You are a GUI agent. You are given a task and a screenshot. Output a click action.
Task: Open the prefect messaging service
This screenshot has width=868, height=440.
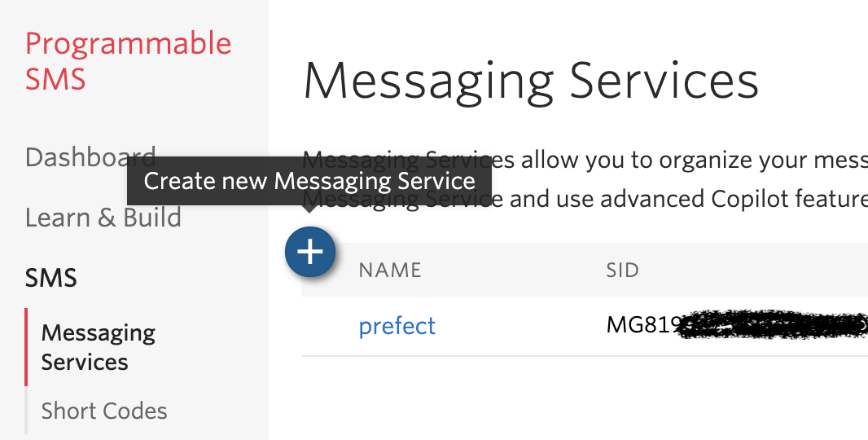397,326
